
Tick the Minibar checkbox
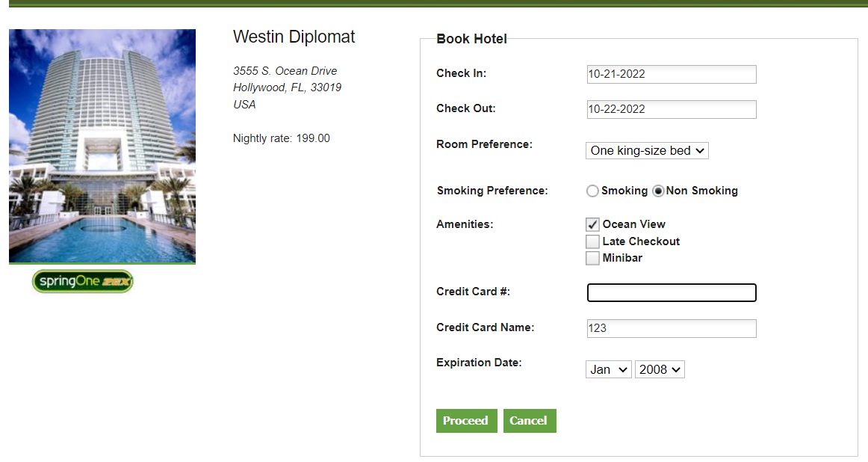(592, 259)
